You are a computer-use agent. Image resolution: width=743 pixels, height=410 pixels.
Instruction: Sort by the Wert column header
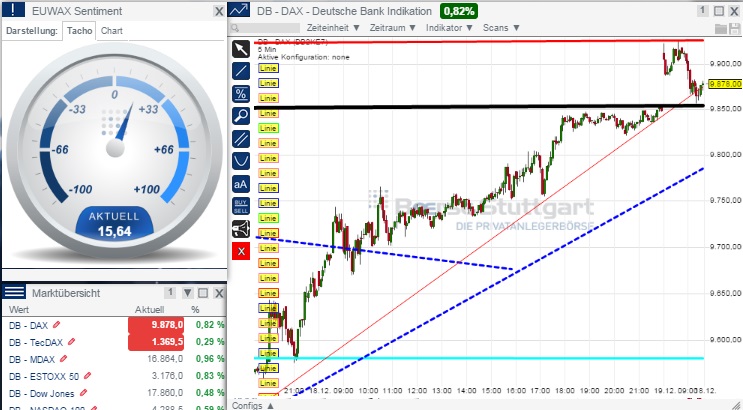click(x=19, y=310)
